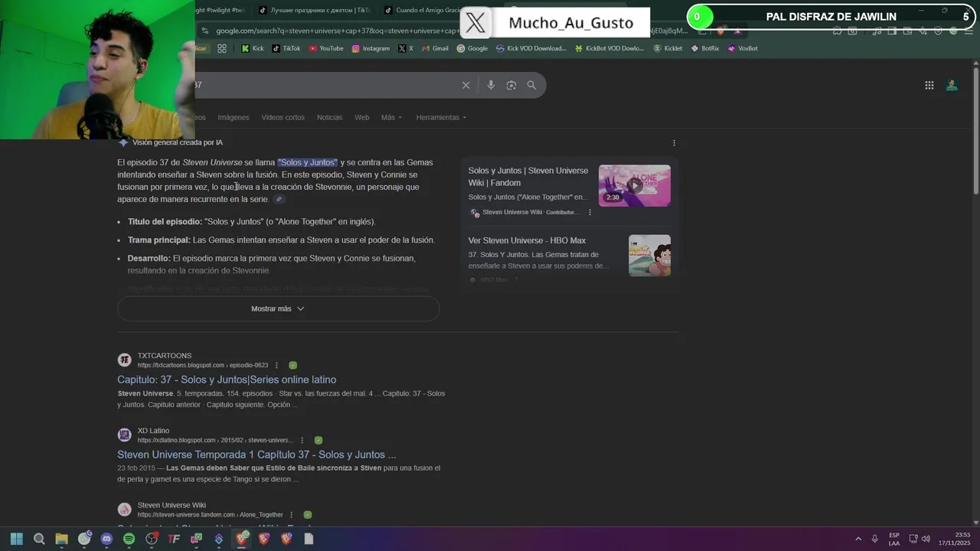Open the KickBot VOD Downloader bookmark

(609, 48)
